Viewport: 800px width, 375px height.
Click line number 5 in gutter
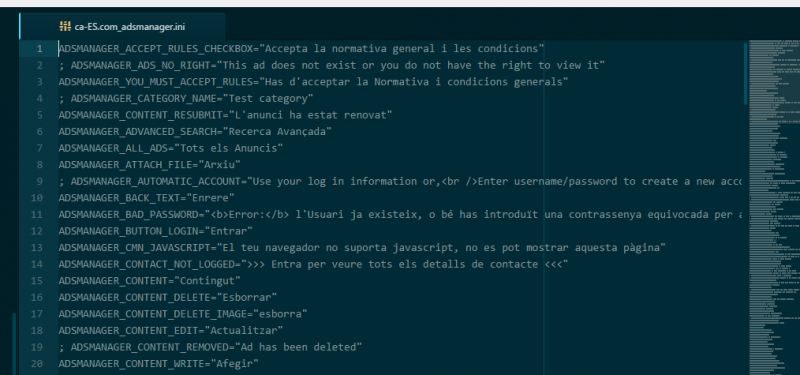click(40, 115)
